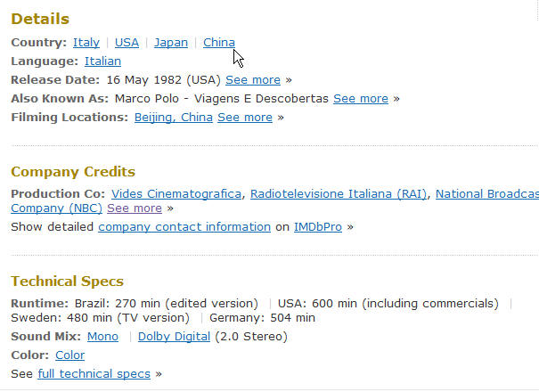
Task: Click Company (NBC) wrapped link text
Action: [57, 208]
